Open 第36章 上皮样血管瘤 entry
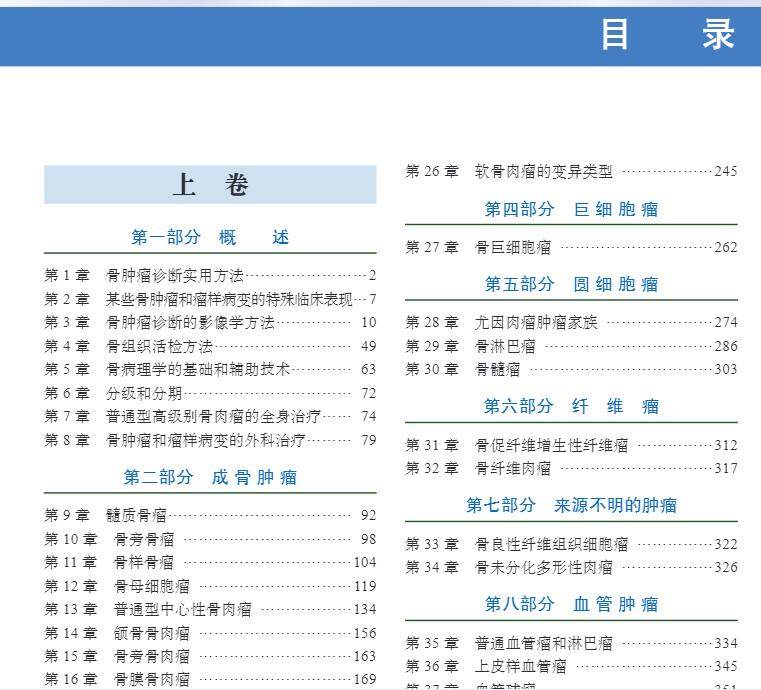Screen dimensions: 761x690 point(571,666)
